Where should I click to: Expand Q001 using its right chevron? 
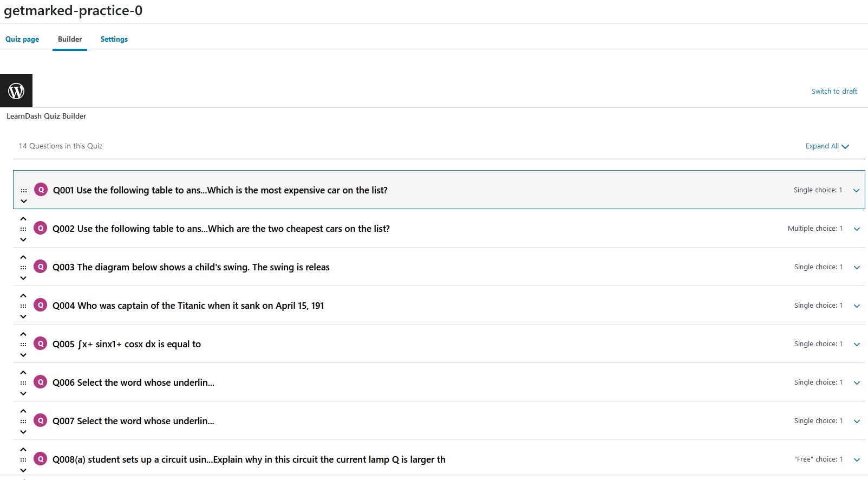click(856, 191)
